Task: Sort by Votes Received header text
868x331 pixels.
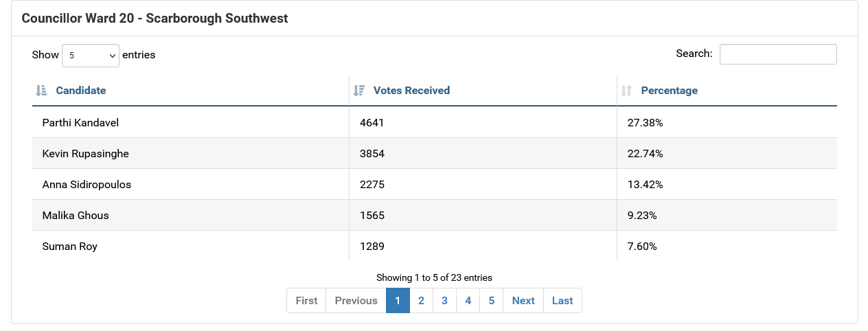Action: (411, 91)
